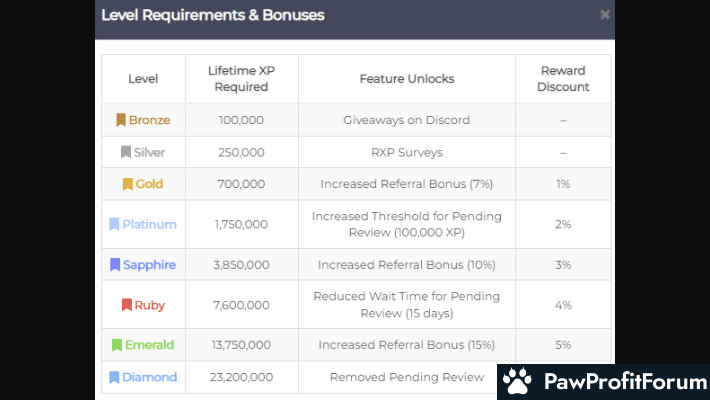710x400 pixels.
Task: Click the Removed Pending Review text
Action: pos(406,377)
